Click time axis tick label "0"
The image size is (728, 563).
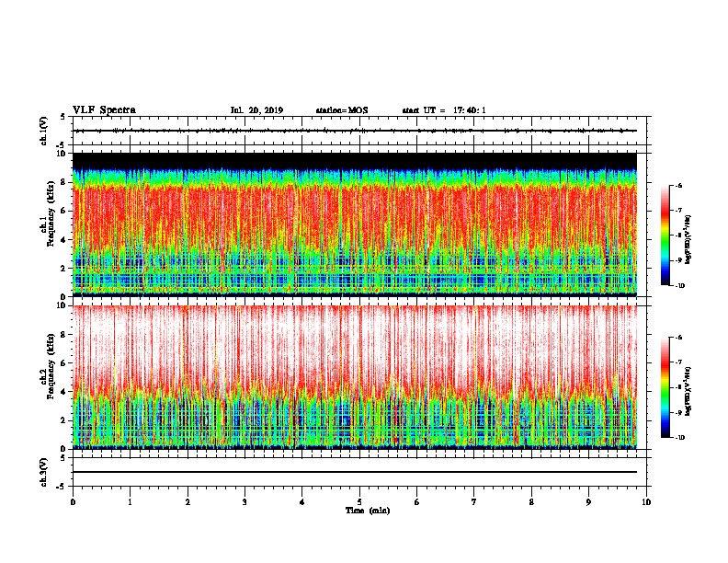pos(73,502)
